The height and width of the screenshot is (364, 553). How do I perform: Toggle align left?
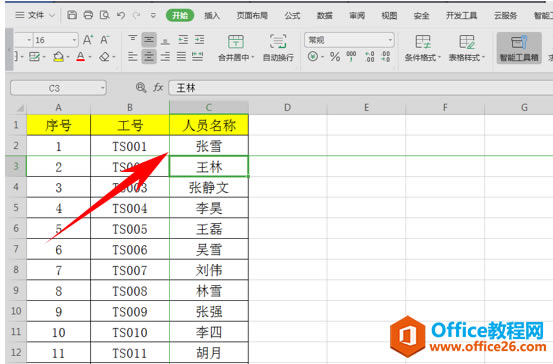(133, 56)
